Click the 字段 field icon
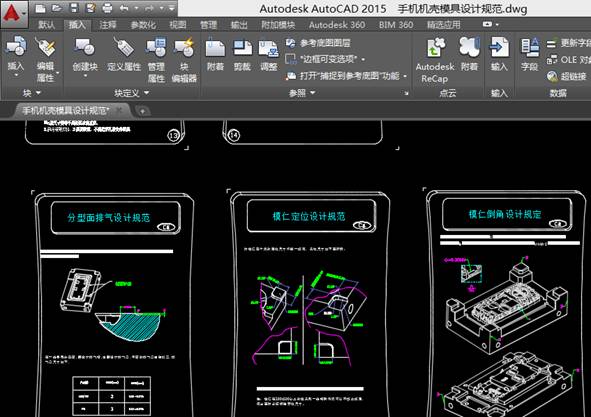 point(530,47)
